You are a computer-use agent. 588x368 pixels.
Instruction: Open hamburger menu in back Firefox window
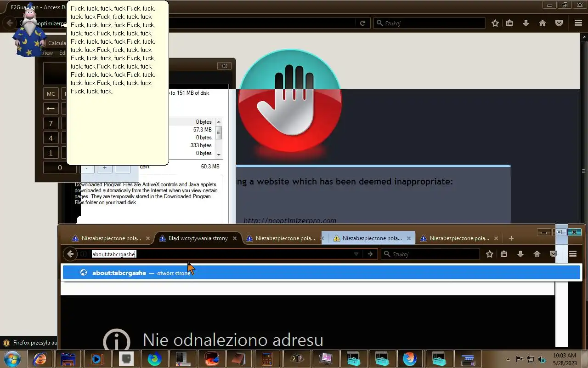[x=578, y=23]
